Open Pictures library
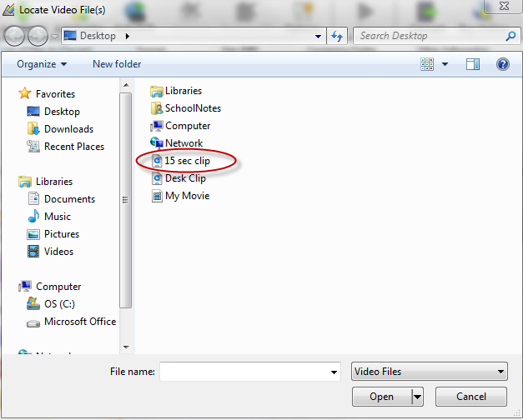523x420 pixels. coord(62,234)
